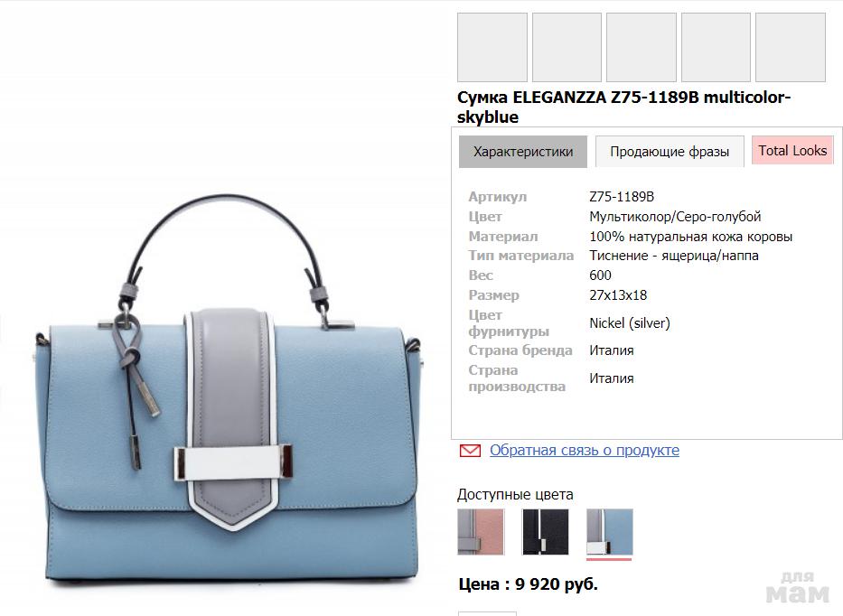The width and height of the screenshot is (843, 616).
Task: Click the second empty gallery thumbnail
Action: (567, 47)
